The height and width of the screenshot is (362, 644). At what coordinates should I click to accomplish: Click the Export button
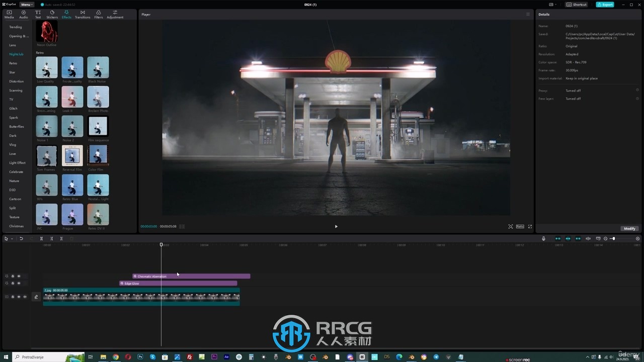pos(605,5)
